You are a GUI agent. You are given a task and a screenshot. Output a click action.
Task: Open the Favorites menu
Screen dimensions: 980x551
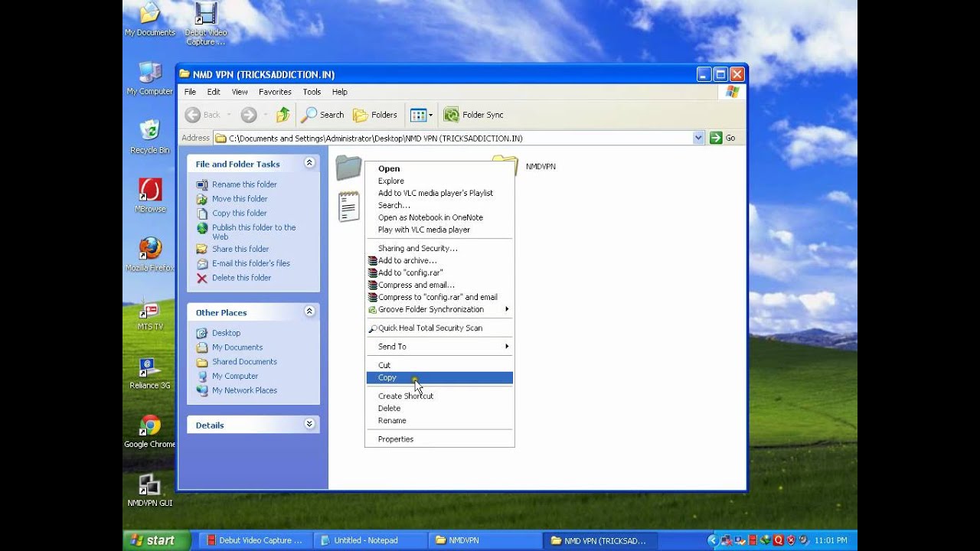tap(275, 92)
